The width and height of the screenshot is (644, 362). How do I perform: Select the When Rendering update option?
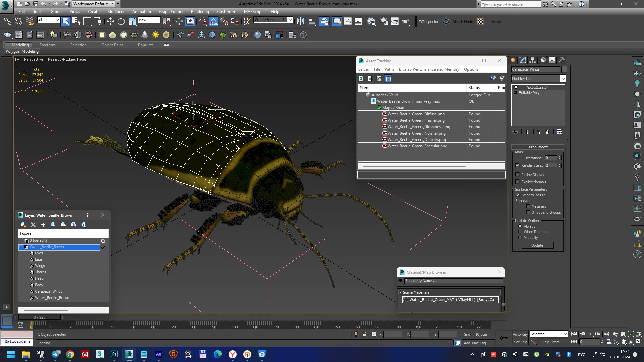[x=520, y=232]
